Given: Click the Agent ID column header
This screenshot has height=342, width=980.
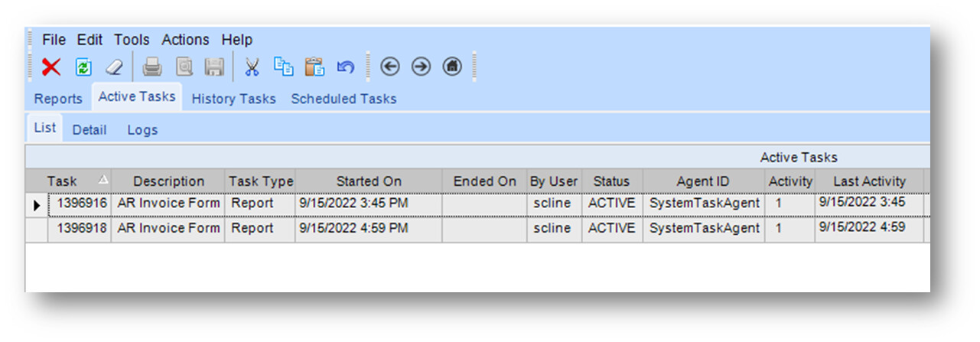Looking at the screenshot, I should pos(703,181).
